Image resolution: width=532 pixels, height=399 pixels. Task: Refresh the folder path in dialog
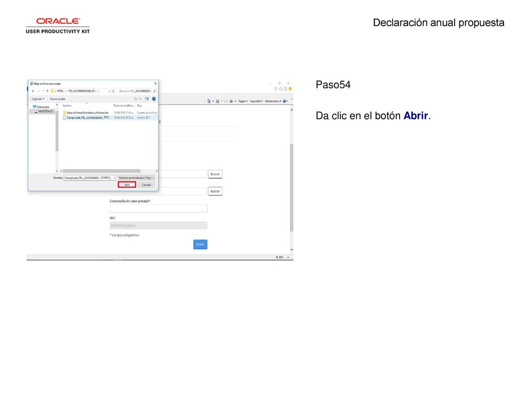coord(114,91)
